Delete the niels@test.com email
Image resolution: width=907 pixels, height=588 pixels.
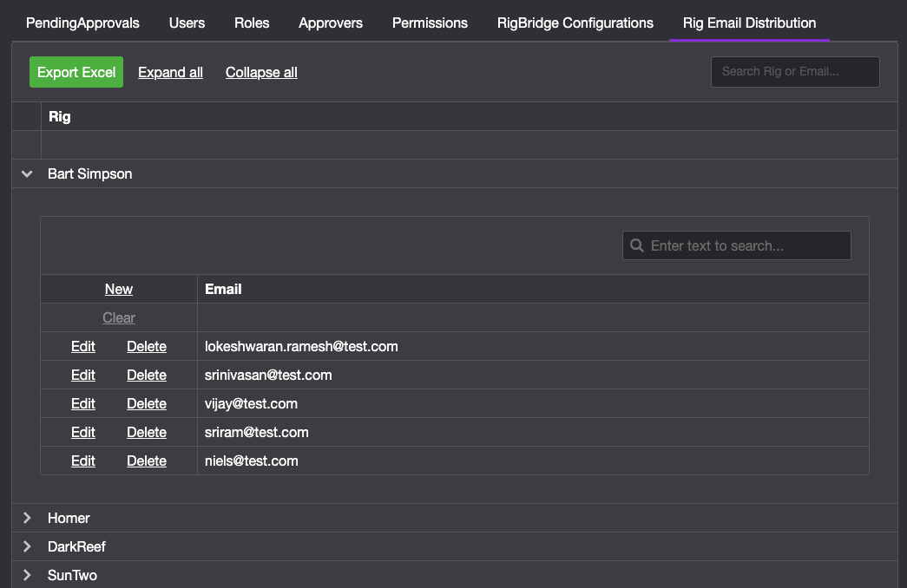147,461
